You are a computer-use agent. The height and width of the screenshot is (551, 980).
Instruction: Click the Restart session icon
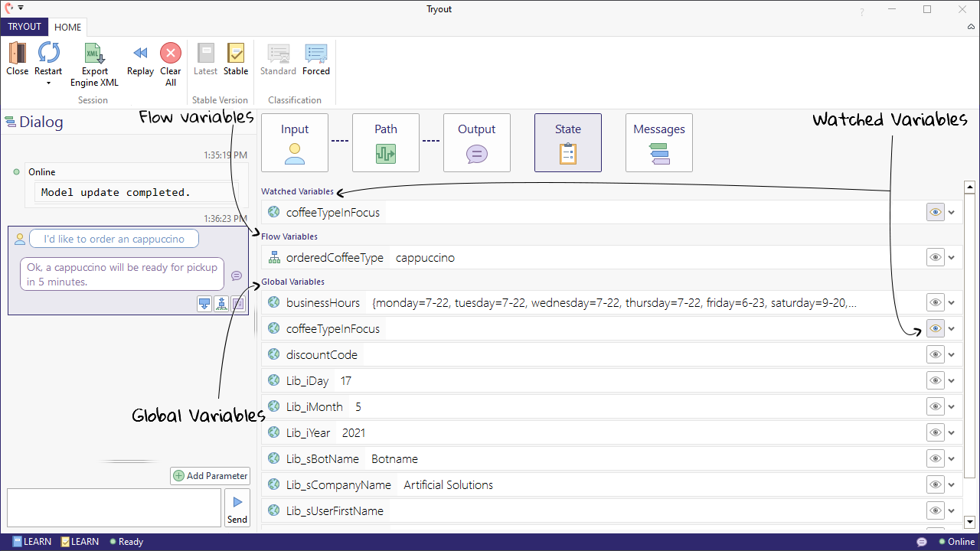(x=48, y=53)
